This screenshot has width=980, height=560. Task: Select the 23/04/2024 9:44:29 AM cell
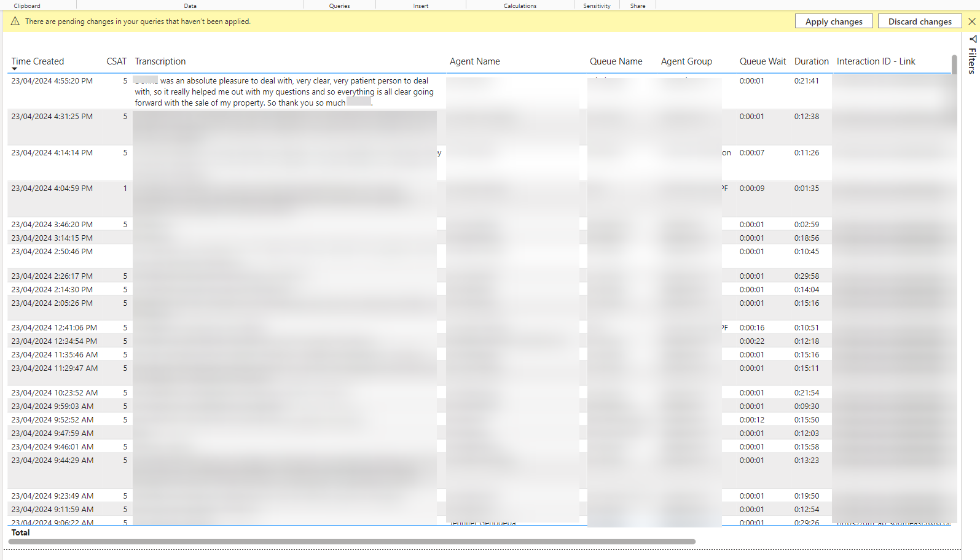(52, 461)
